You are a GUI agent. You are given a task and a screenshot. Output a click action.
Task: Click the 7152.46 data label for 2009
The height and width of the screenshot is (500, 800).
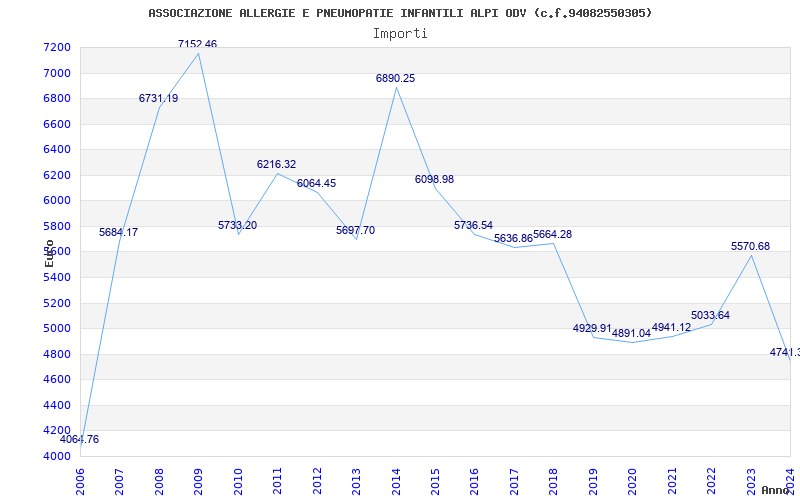197,44
